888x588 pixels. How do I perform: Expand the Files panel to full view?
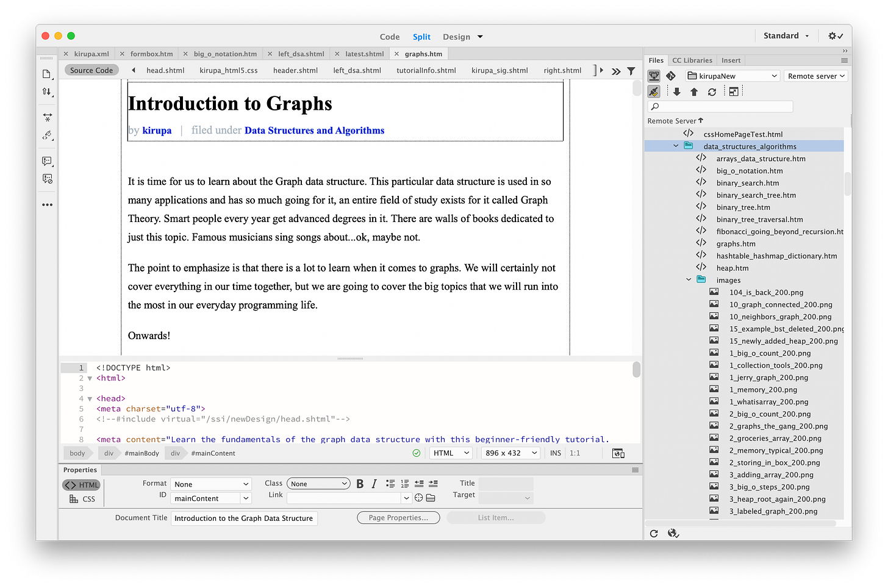pos(734,92)
